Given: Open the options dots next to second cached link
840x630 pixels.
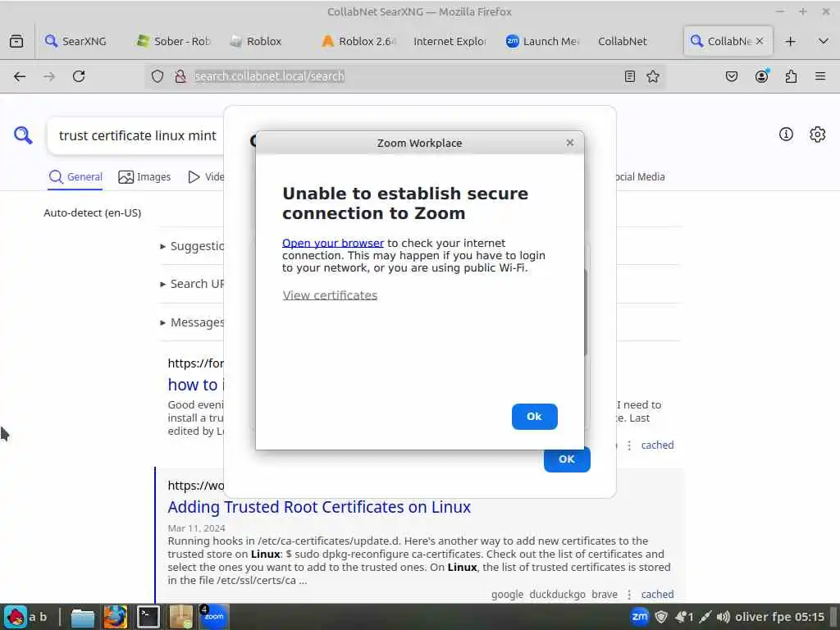Looking at the screenshot, I should point(629,595).
